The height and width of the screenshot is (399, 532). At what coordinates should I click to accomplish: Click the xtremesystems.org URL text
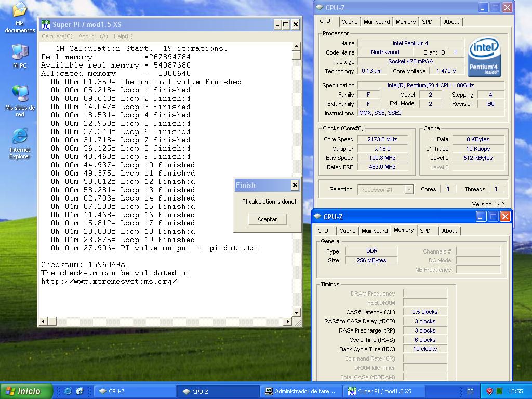point(109,281)
